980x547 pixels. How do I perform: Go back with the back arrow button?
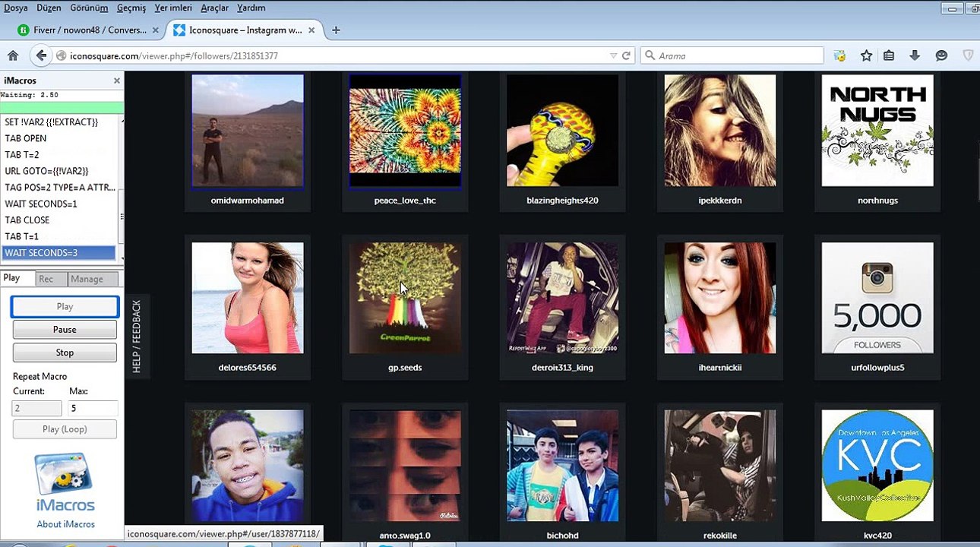(x=41, y=55)
